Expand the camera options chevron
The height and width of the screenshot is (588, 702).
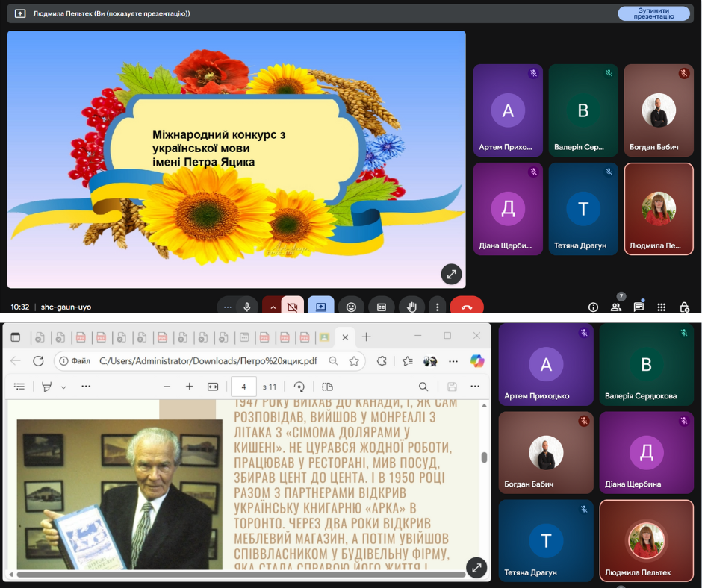point(273,307)
